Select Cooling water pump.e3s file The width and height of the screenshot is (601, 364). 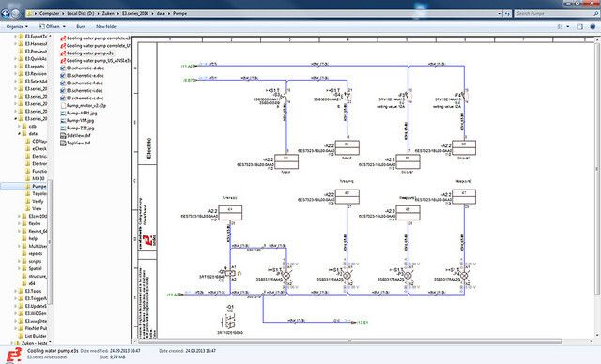(86, 53)
